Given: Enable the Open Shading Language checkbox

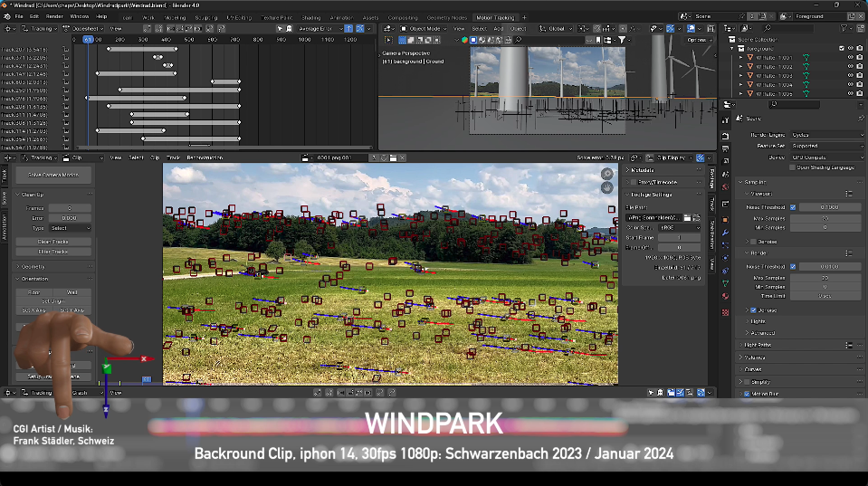Looking at the screenshot, I should coord(793,167).
